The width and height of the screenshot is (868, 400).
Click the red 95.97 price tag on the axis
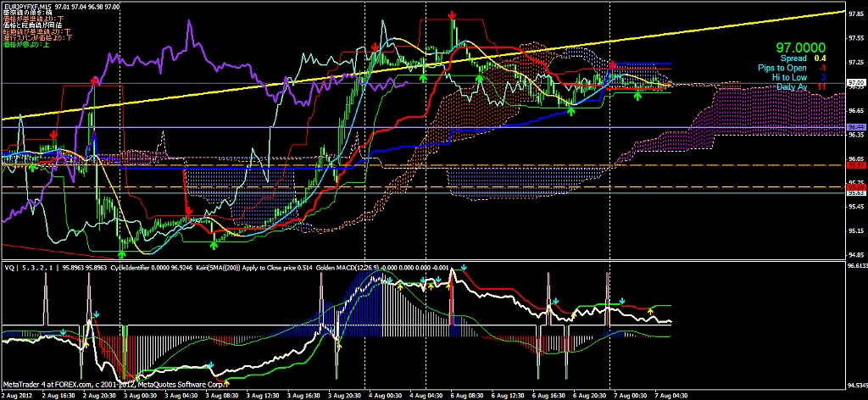coord(856,166)
